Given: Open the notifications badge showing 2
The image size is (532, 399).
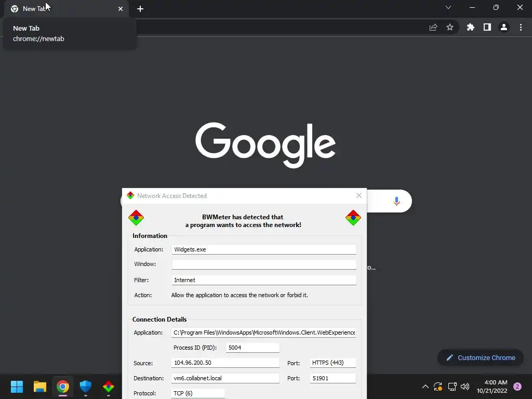Looking at the screenshot, I should pyautogui.click(x=517, y=387).
